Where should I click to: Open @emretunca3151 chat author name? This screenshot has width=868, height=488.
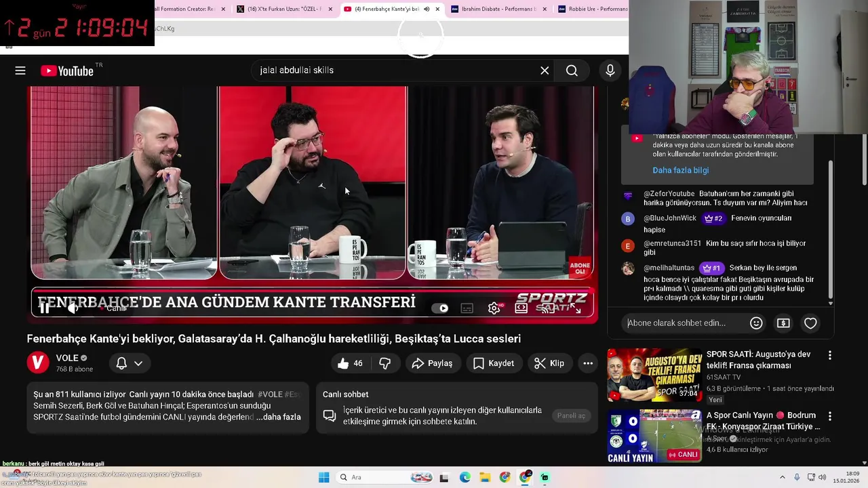pos(673,243)
